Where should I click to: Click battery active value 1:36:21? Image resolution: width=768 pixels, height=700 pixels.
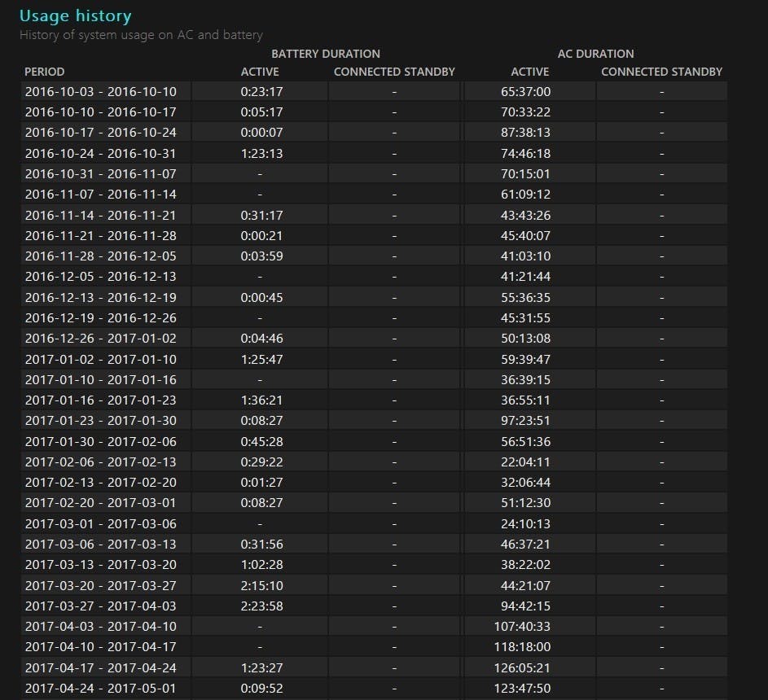[260, 400]
